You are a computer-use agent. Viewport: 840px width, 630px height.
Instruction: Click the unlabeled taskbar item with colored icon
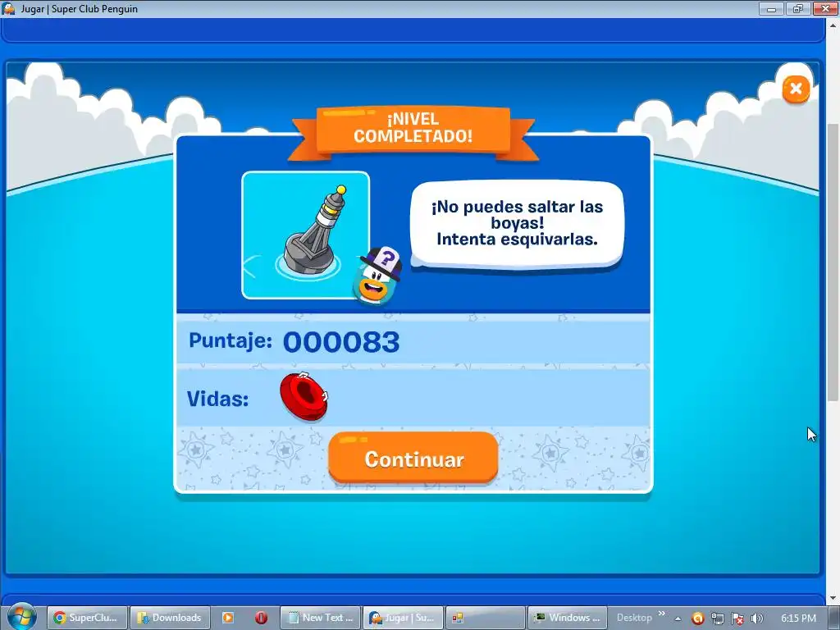click(x=486, y=618)
